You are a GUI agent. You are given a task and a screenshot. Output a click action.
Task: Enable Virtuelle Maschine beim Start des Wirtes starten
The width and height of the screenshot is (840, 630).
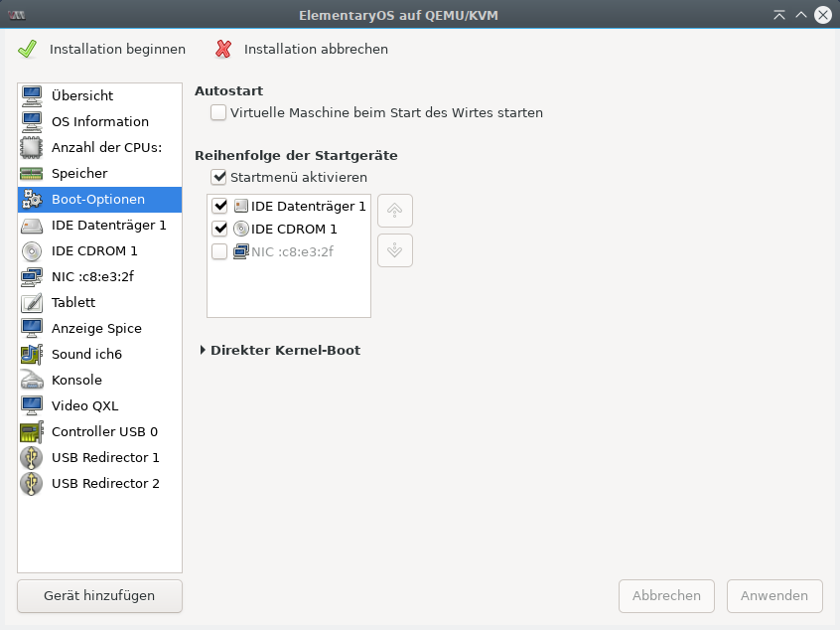click(218, 112)
